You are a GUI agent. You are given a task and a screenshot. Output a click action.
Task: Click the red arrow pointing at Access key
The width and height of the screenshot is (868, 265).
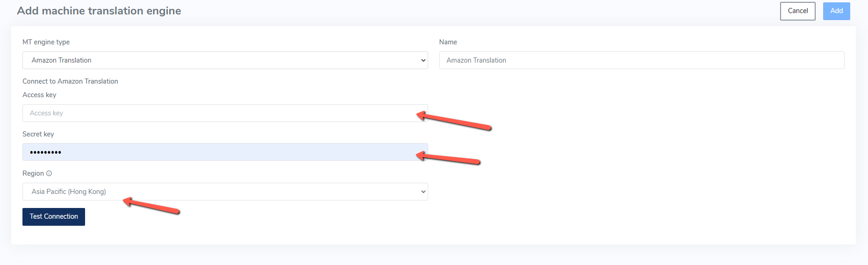pos(454,121)
